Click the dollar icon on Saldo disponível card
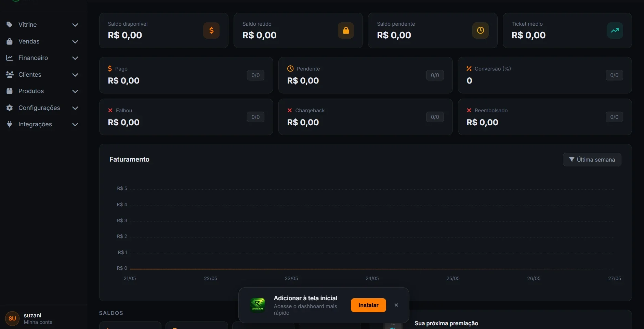The image size is (644, 329). (211, 30)
